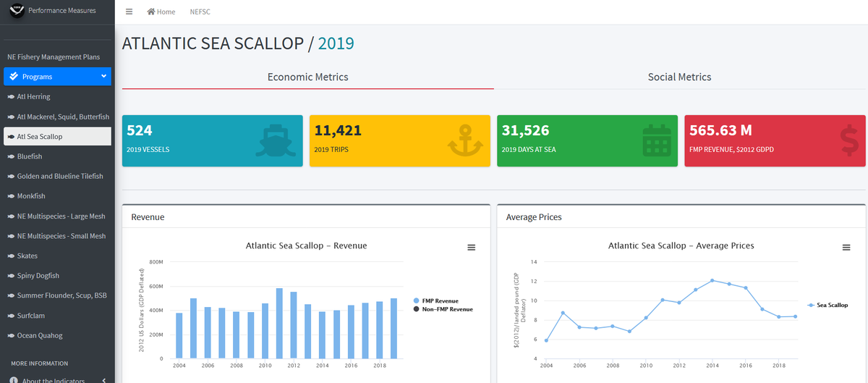The height and width of the screenshot is (383, 868).
Task: Select Atl Herring program
Action: point(57,96)
